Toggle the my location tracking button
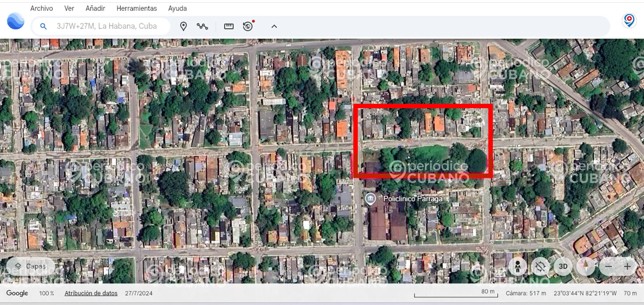The height and width of the screenshot is (305, 644). 540,267
